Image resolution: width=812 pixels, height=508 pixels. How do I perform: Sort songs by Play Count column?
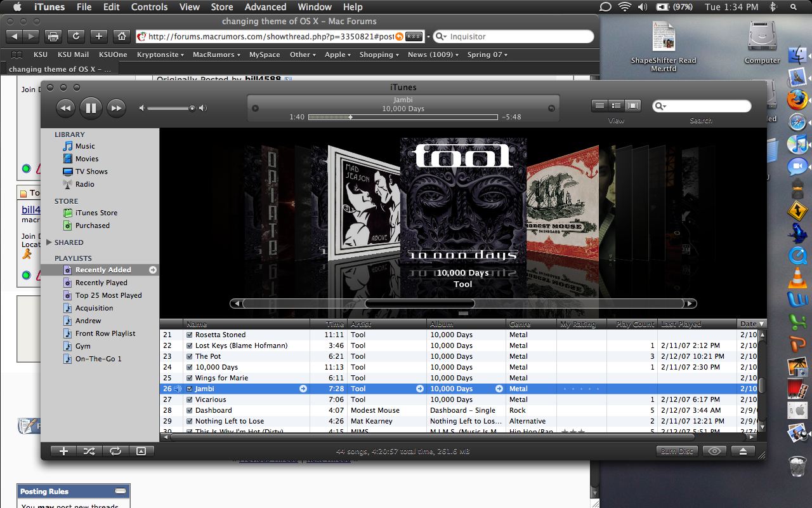pyautogui.click(x=632, y=324)
